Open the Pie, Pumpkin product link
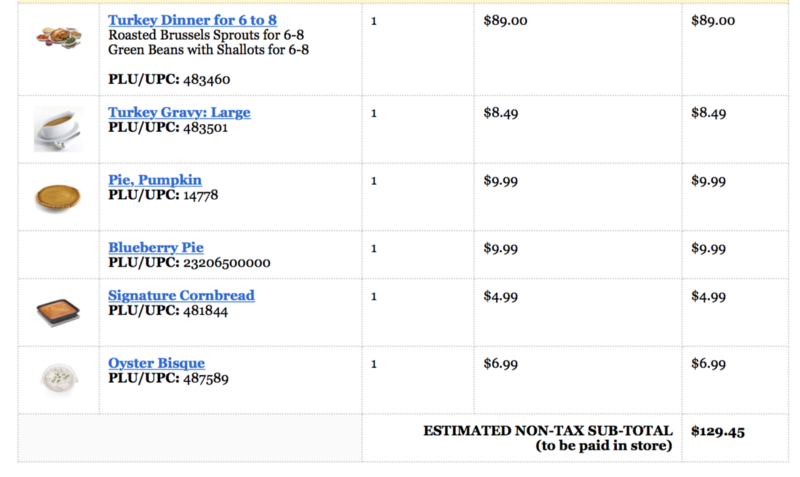Image resolution: width=800 pixels, height=477 pixels. click(x=155, y=180)
